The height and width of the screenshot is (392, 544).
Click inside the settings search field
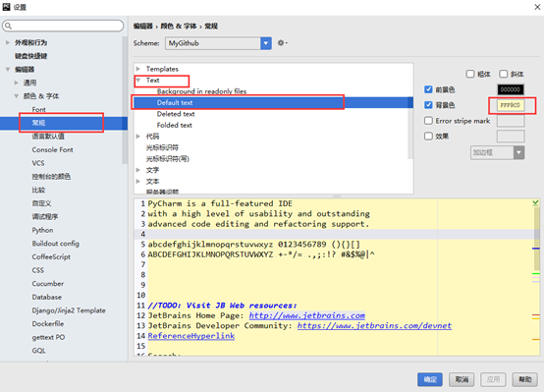[x=63, y=26]
